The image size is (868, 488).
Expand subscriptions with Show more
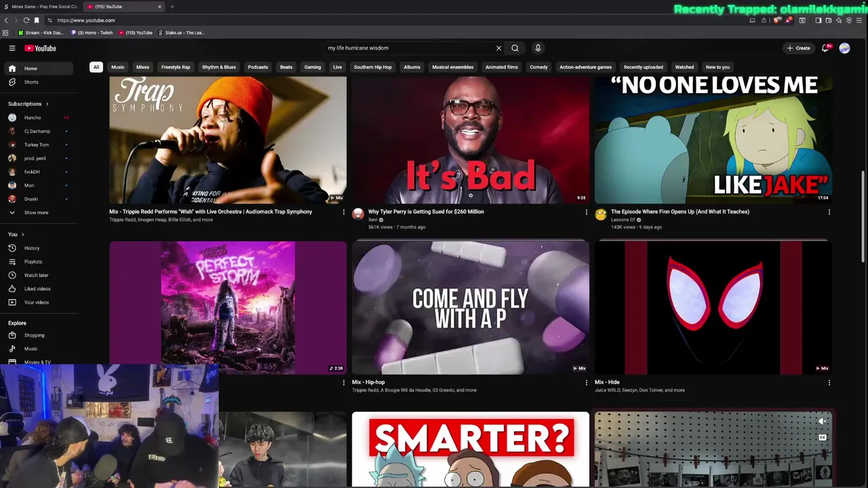[37, 212]
